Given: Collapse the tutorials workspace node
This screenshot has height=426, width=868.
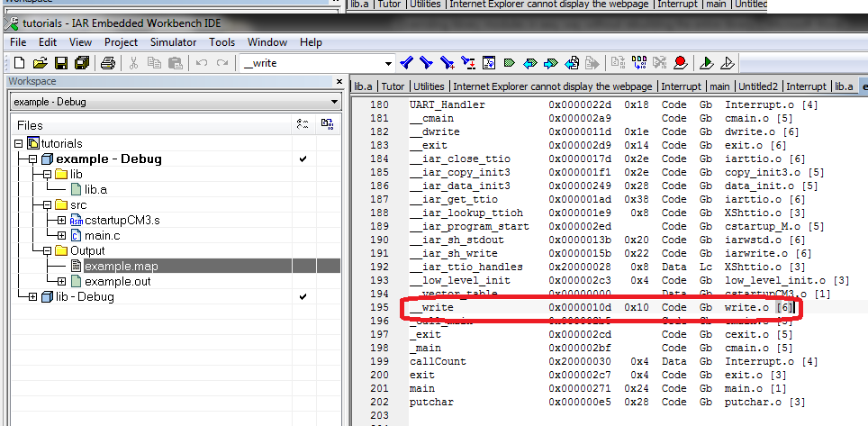Looking at the screenshot, I should coord(18,143).
